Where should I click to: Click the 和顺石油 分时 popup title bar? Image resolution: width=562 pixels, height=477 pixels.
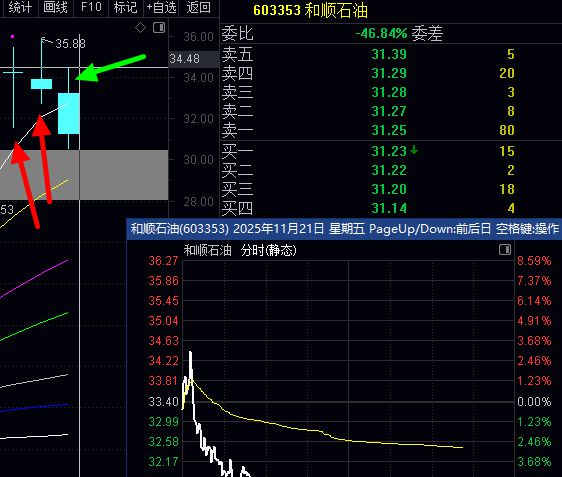click(x=344, y=229)
